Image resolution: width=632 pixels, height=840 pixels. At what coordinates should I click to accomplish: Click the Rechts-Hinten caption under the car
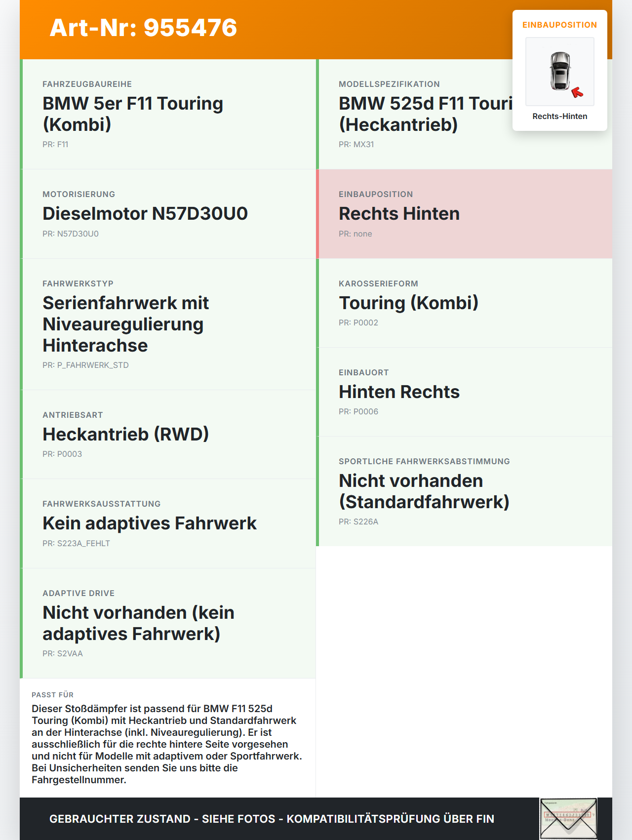(x=560, y=117)
